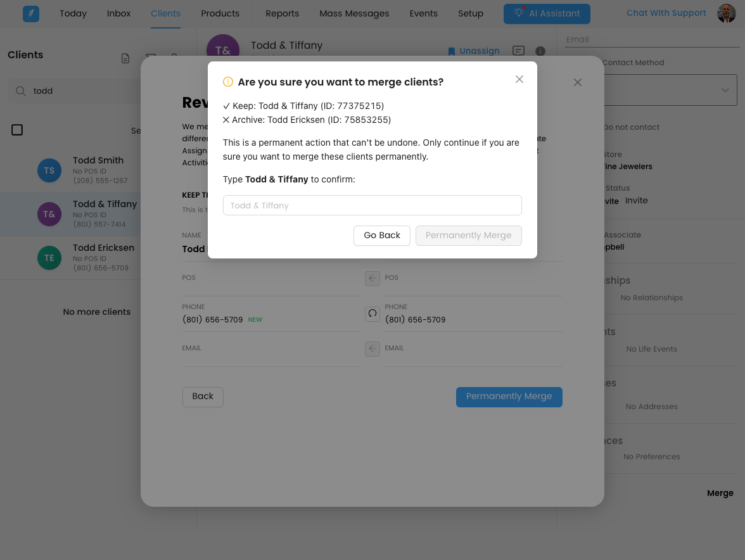Screen dimensions: 745x560
Task: Click the confirmation name input field
Action: point(372,205)
